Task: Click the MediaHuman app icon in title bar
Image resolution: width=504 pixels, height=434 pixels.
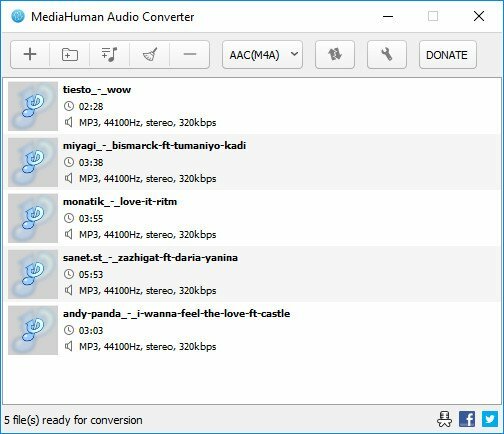Action: (x=18, y=16)
